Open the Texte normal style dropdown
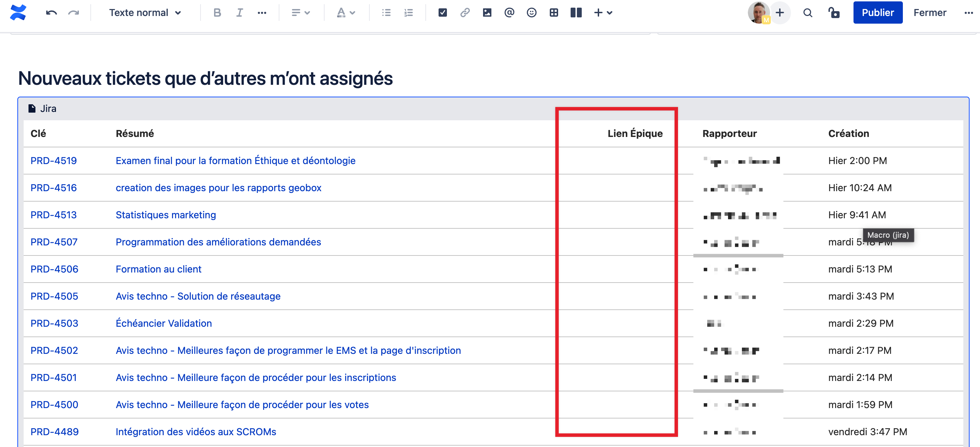 [145, 13]
